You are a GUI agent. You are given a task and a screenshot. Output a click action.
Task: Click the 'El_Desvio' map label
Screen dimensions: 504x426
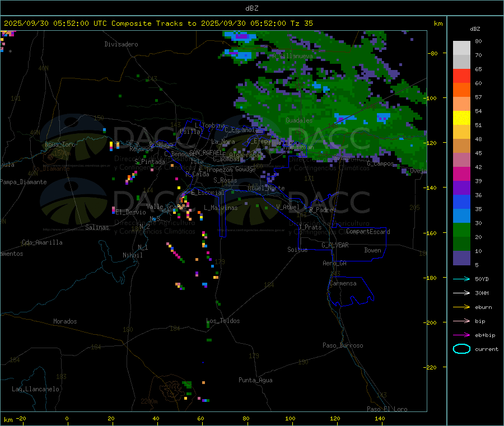tap(130, 212)
